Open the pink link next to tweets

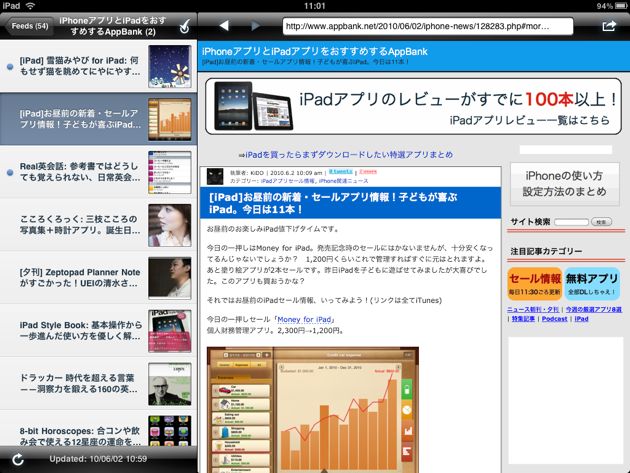click(x=368, y=172)
